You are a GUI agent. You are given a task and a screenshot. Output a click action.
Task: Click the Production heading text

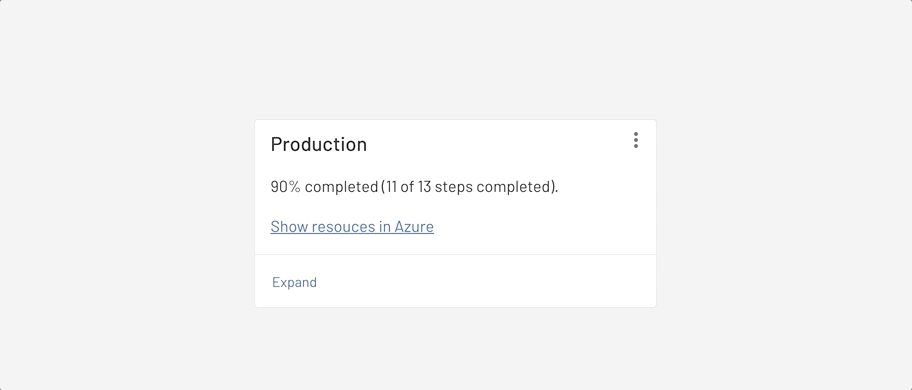tap(319, 144)
